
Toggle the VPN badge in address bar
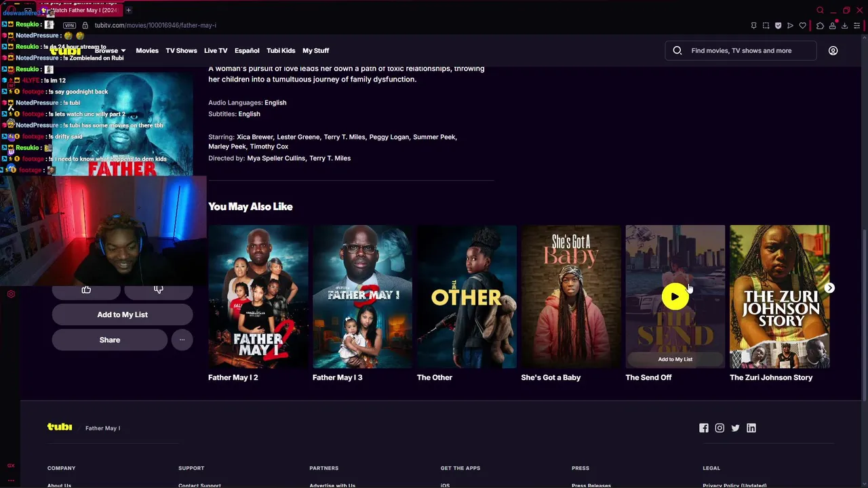tap(69, 25)
